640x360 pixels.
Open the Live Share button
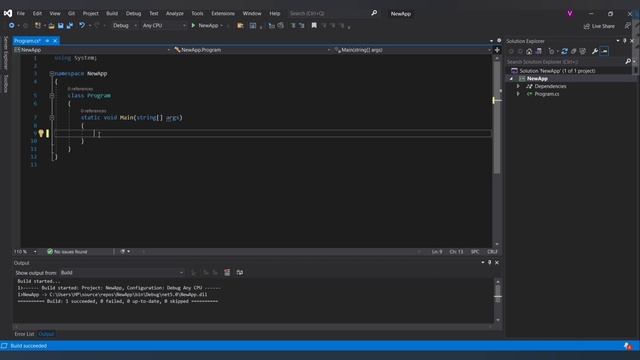(x=599, y=26)
